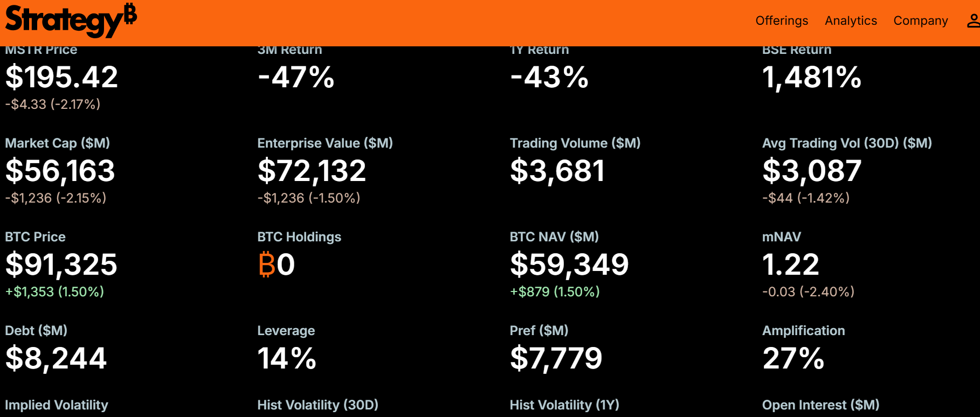The width and height of the screenshot is (980, 417).
Task: Click the Enterprise Value figure $72,132
Action: click(x=312, y=171)
